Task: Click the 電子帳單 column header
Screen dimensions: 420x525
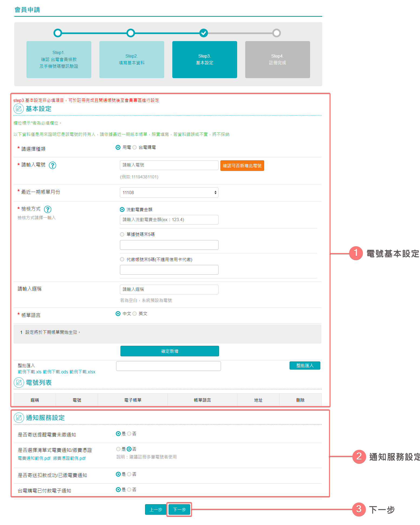Action: coord(133,400)
